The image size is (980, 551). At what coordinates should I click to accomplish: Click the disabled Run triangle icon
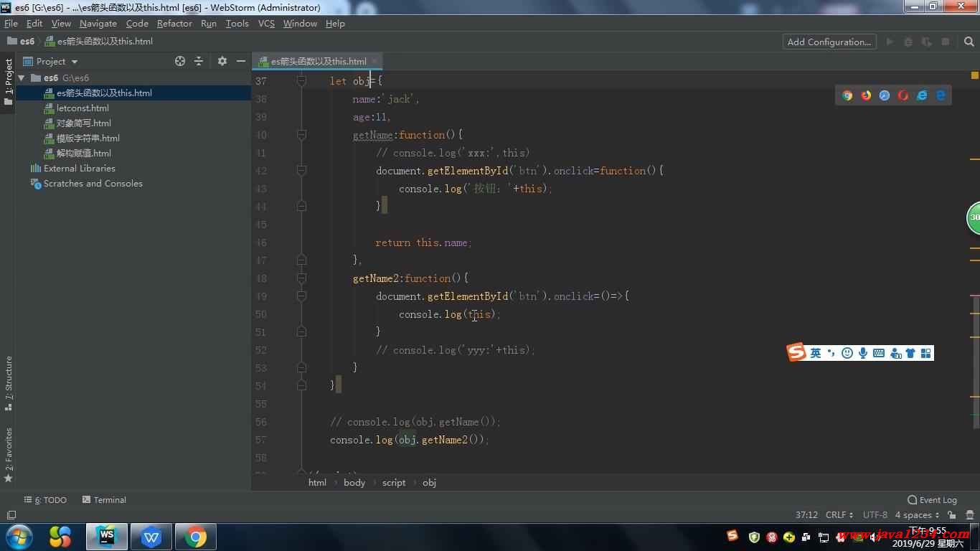890,42
